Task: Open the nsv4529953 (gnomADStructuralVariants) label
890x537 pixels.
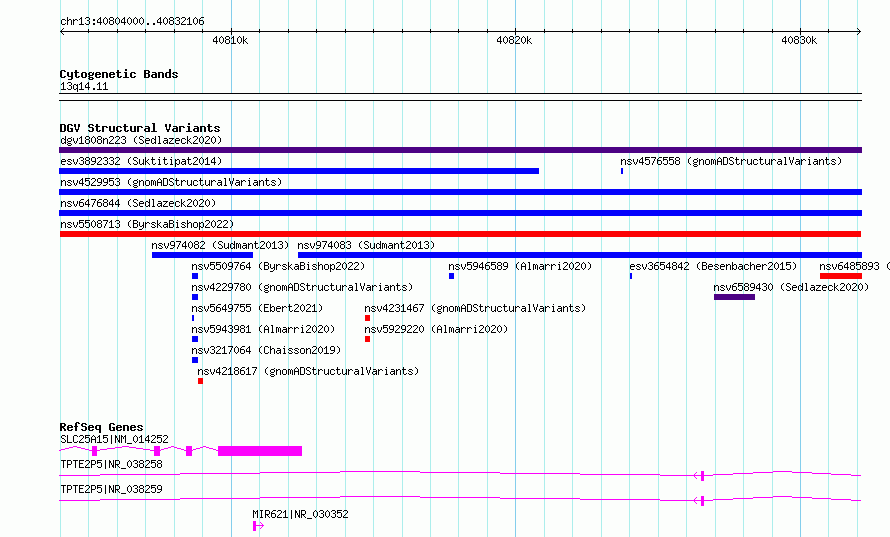Action: tap(171, 182)
